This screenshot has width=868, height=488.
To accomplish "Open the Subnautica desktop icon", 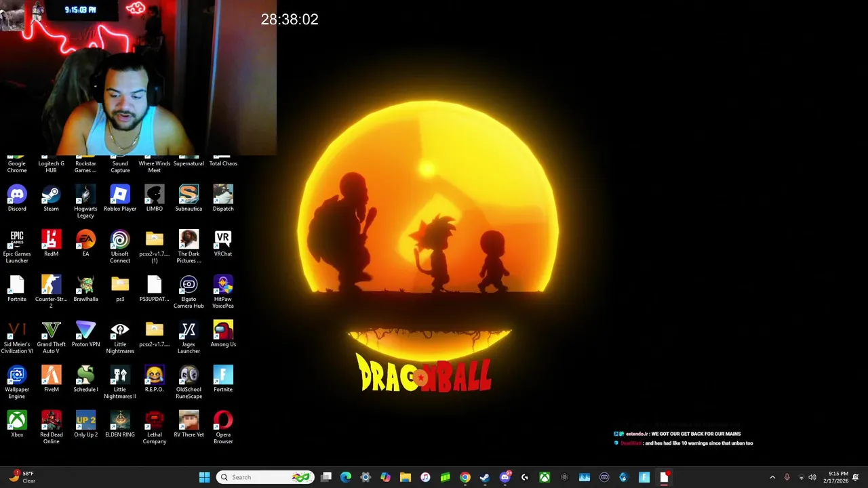I will click(x=189, y=199).
